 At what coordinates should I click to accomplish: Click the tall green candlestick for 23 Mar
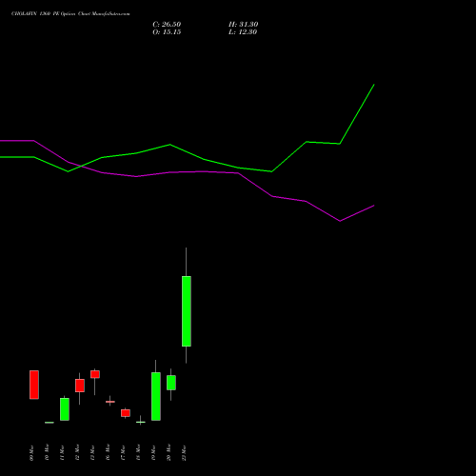point(187,311)
